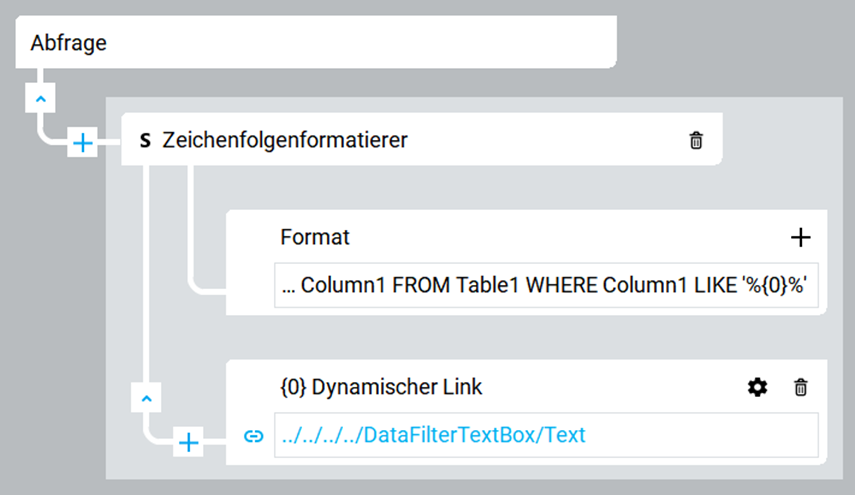
Task: Open the DataFilterTextBox/Text link path
Action: tap(433, 435)
